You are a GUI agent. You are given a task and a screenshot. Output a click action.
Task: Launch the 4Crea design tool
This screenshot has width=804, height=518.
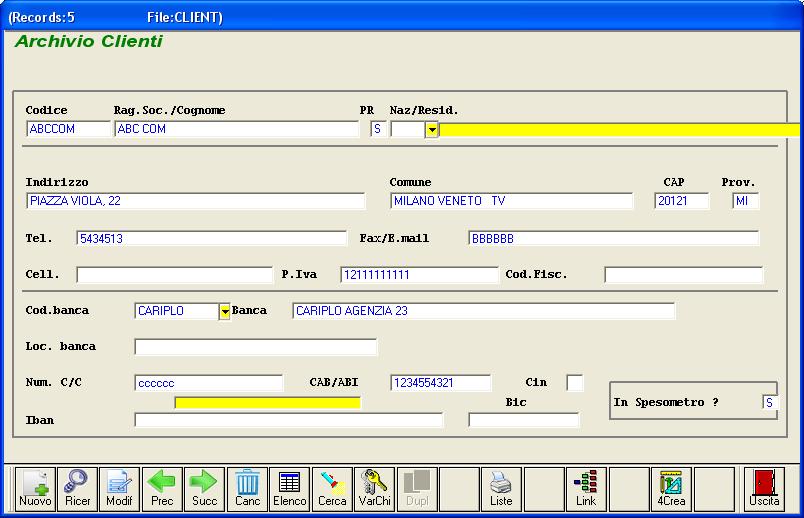(671, 489)
